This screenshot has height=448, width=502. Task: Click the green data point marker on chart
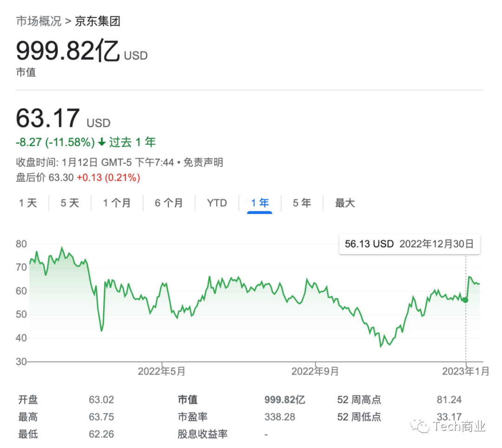pyautogui.click(x=465, y=300)
